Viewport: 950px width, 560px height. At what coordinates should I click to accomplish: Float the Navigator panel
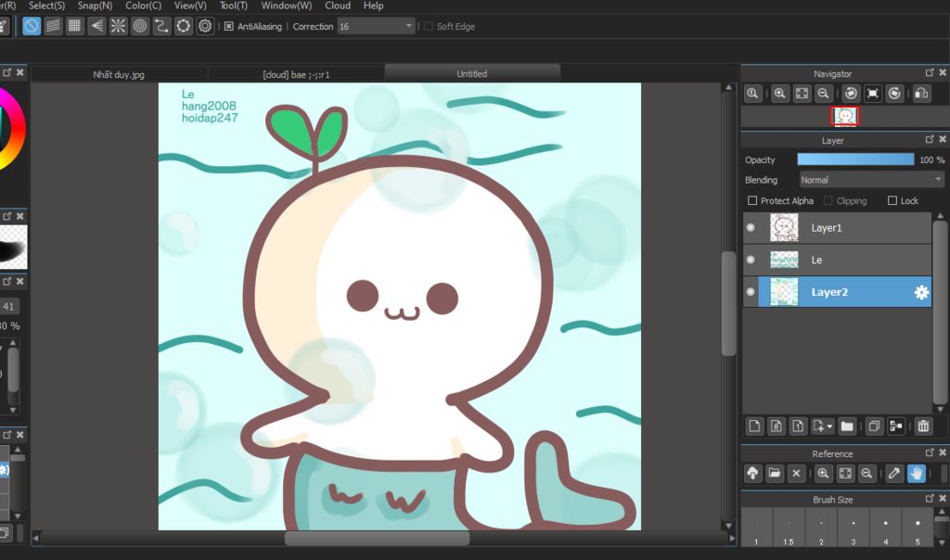(x=930, y=72)
